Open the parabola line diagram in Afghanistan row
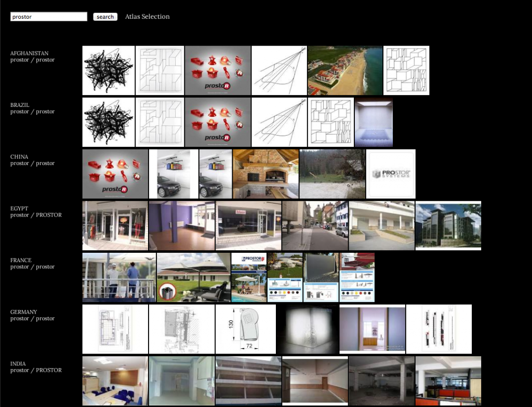This screenshot has width=532, height=407. click(x=279, y=71)
